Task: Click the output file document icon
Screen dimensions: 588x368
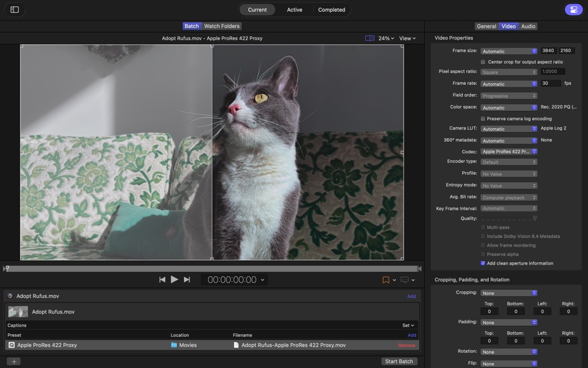Action: tap(236, 345)
